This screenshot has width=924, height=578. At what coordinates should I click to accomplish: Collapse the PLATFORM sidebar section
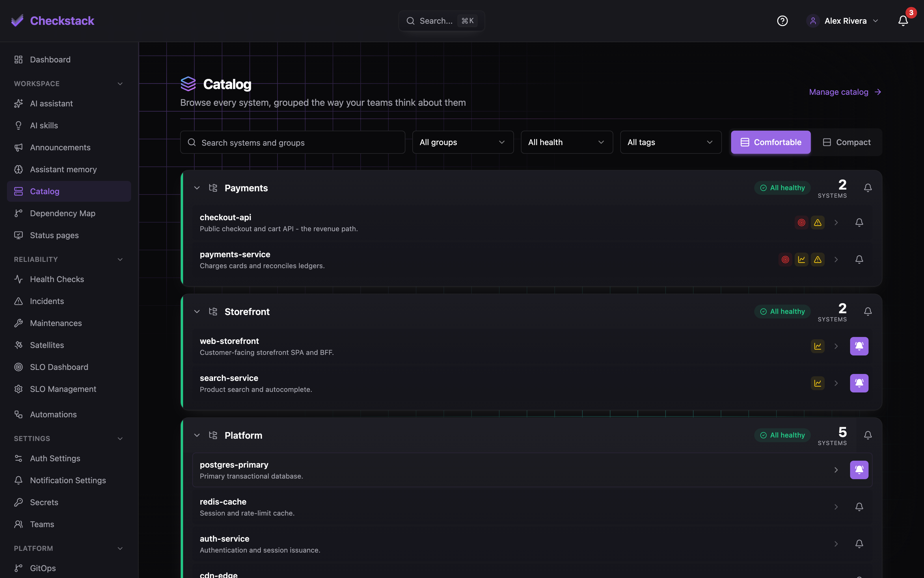click(120, 548)
